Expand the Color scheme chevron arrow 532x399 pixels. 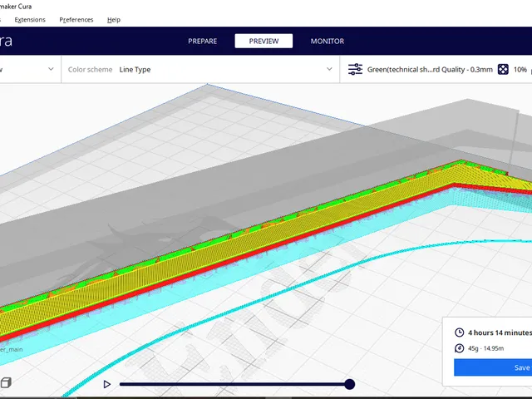click(x=329, y=69)
